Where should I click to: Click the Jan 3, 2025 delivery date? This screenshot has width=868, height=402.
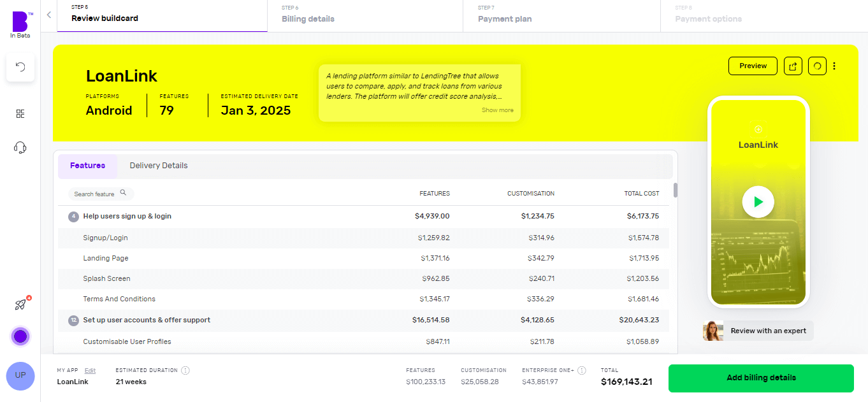pyautogui.click(x=256, y=110)
